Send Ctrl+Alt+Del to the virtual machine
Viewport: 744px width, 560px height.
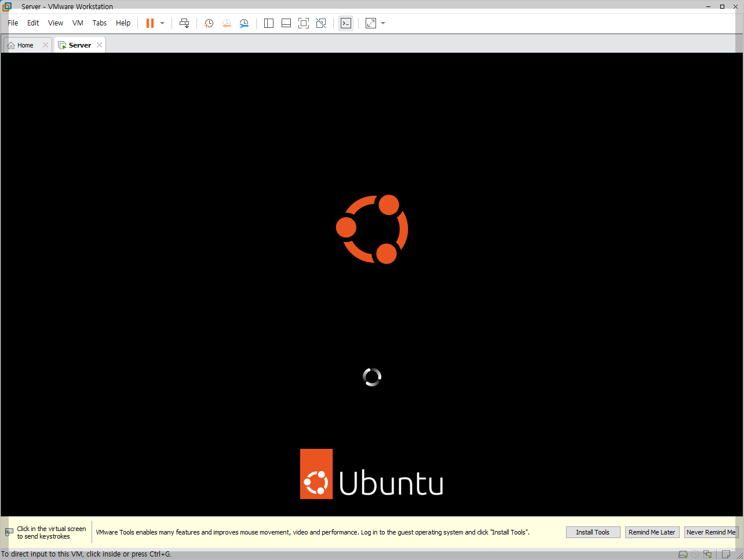[x=184, y=23]
